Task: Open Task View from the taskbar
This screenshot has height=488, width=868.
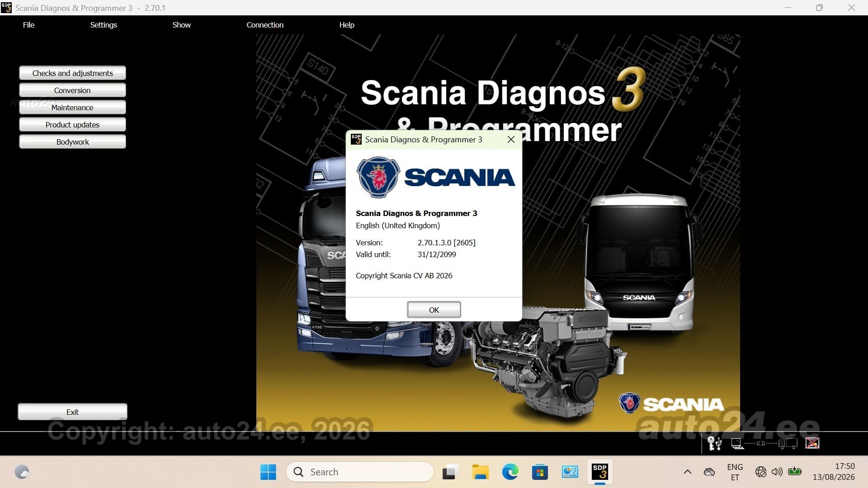Action: [450, 472]
